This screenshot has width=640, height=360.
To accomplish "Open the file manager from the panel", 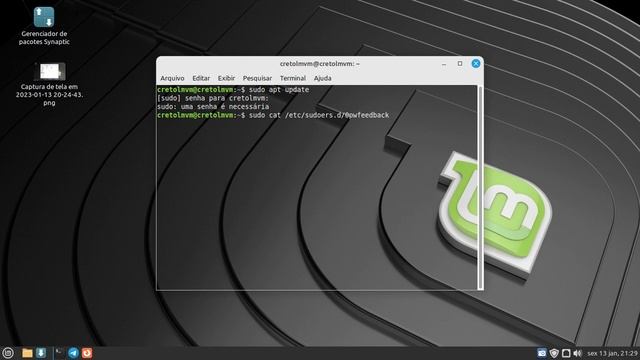I will click(27, 353).
